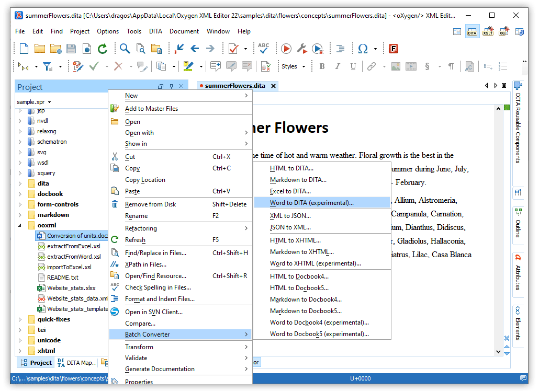Expand the dita folder
Screen dimensions: 539x392
(x=20, y=183)
